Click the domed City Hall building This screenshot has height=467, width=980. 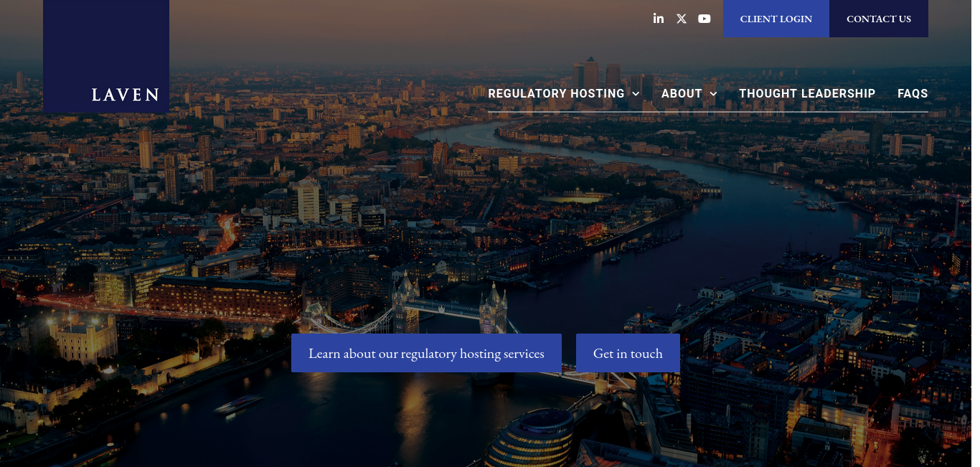tap(532, 438)
